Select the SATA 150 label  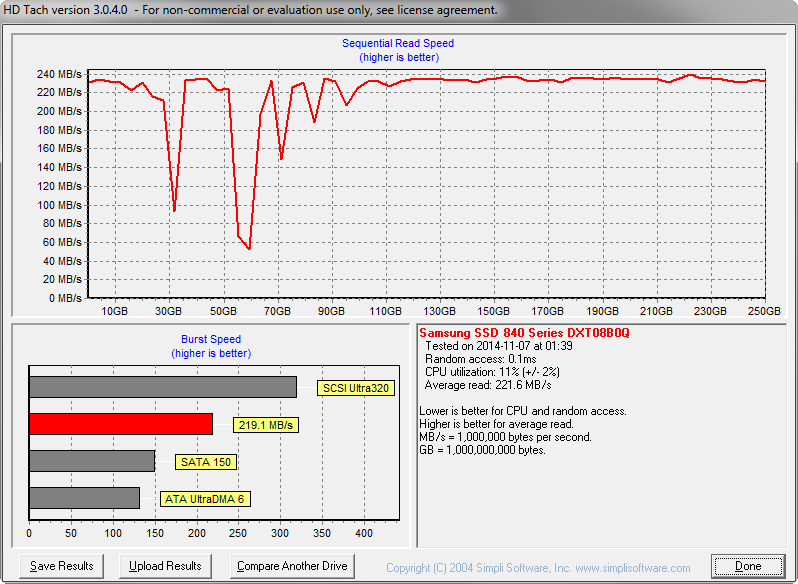(205, 462)
